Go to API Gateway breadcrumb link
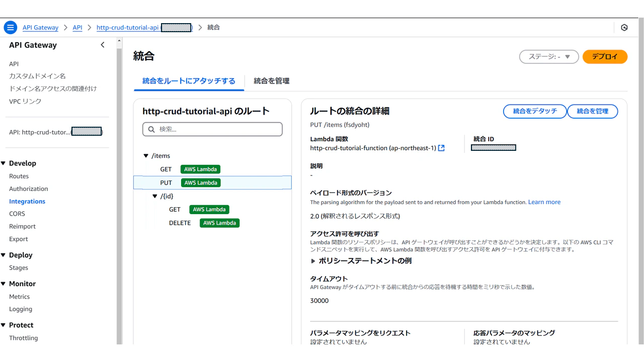The width and height of the screenshot is (644, 362). (40, 28)
